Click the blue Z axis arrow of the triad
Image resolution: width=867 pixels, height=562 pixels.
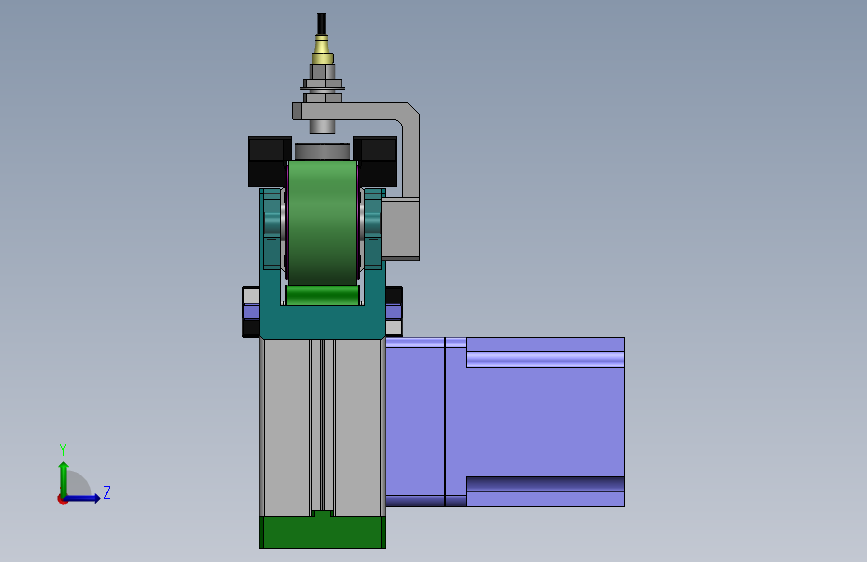click(83, 498)
